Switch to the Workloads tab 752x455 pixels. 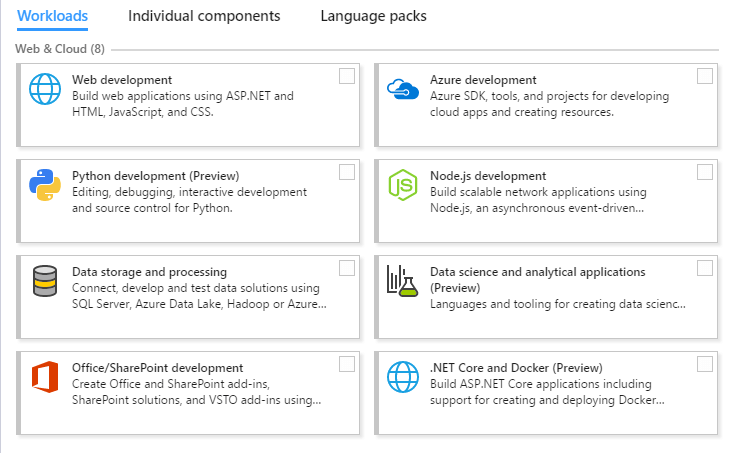tap(52, 16)
